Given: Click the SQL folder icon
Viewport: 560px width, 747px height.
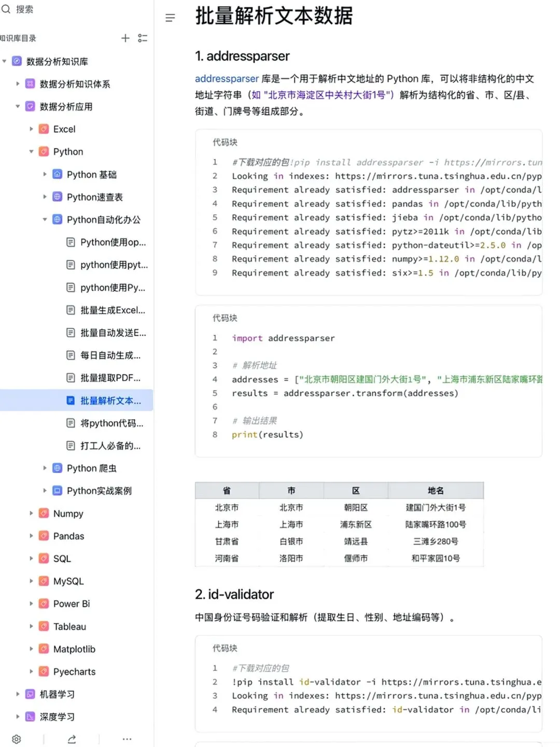Looking at the screenshot, I should [44, 558].
